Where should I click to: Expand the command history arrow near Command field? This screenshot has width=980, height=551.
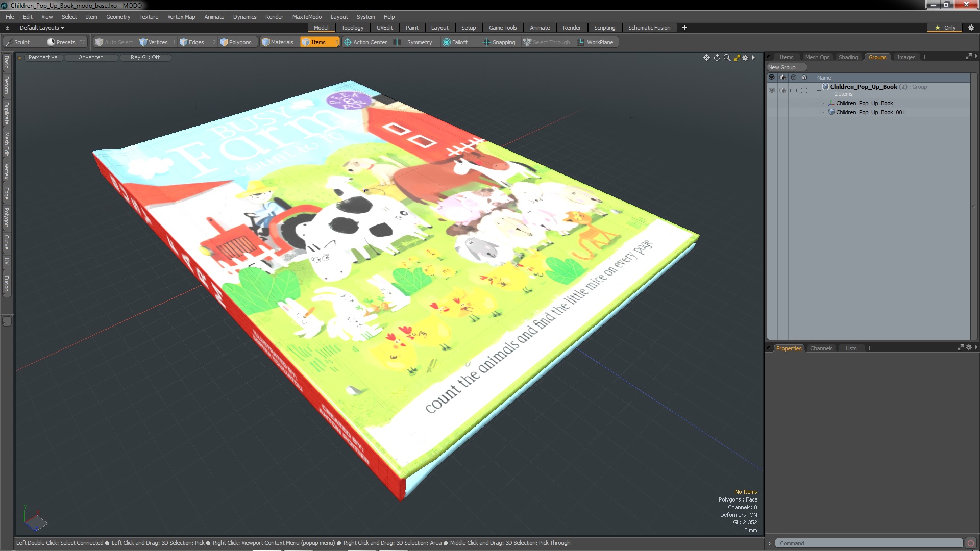[770, 543]
